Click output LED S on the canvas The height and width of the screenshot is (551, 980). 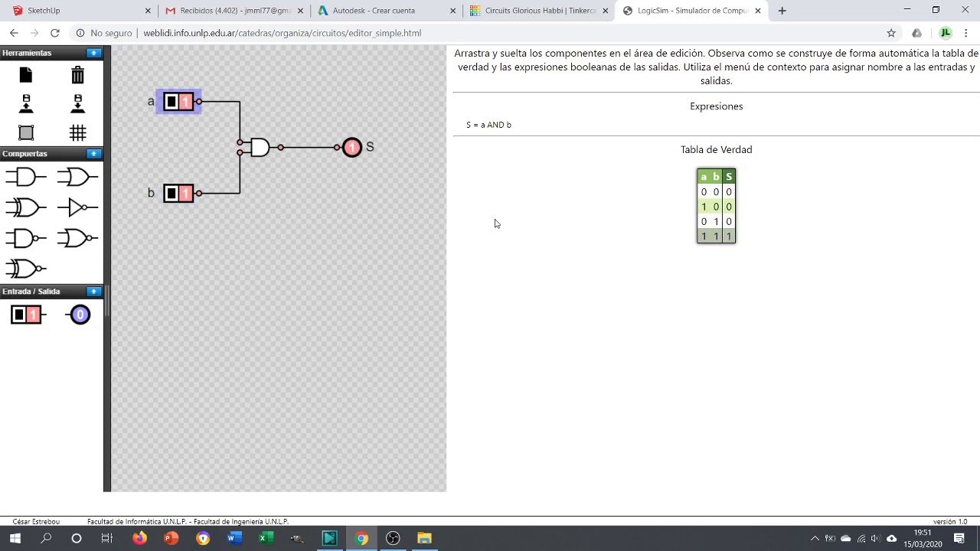pos(351,147)
